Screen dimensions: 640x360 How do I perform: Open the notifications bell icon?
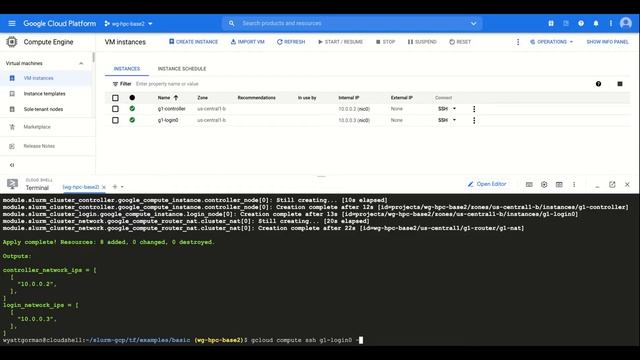596,24
